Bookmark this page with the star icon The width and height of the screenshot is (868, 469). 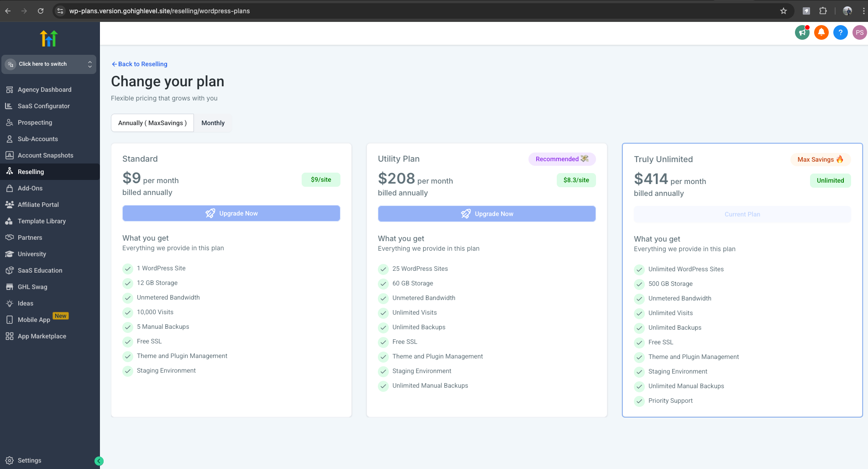pos(784,11)
